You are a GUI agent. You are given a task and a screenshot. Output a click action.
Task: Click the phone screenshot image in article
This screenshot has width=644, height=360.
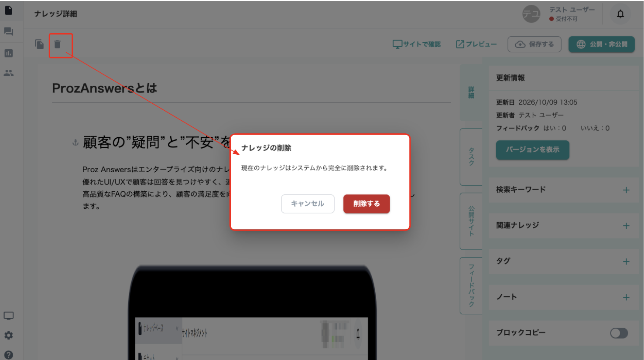[x=252, y=312]
